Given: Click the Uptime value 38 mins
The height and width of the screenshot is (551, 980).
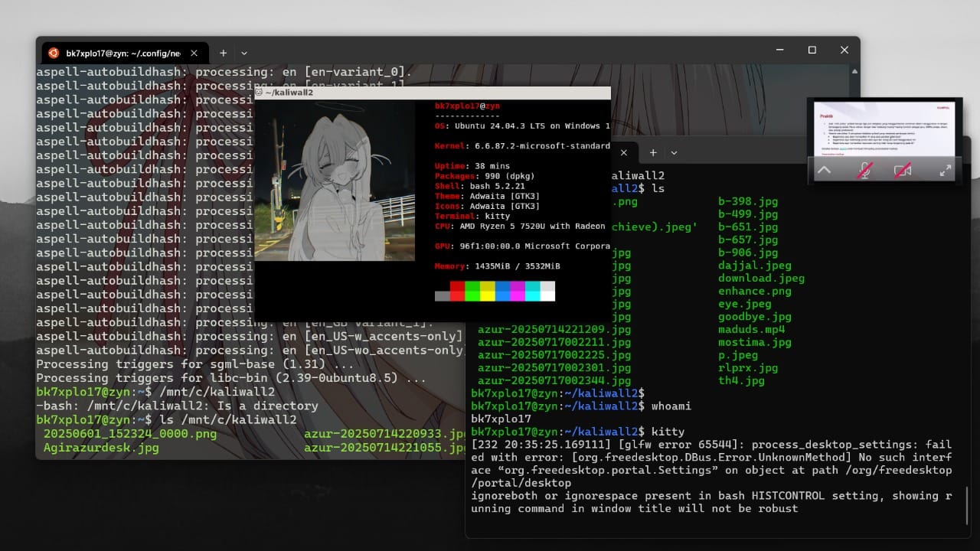Looking at the screenshot, I should (x=492, y=166).
